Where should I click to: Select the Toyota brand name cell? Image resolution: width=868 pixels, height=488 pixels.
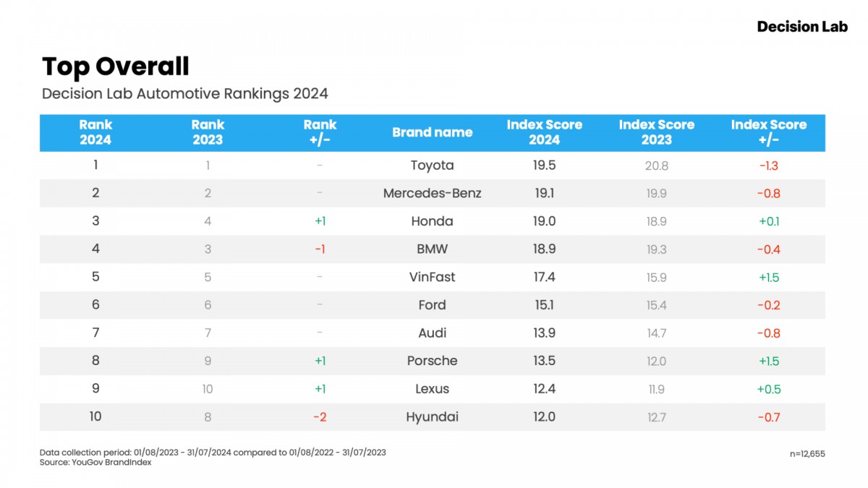432,166
